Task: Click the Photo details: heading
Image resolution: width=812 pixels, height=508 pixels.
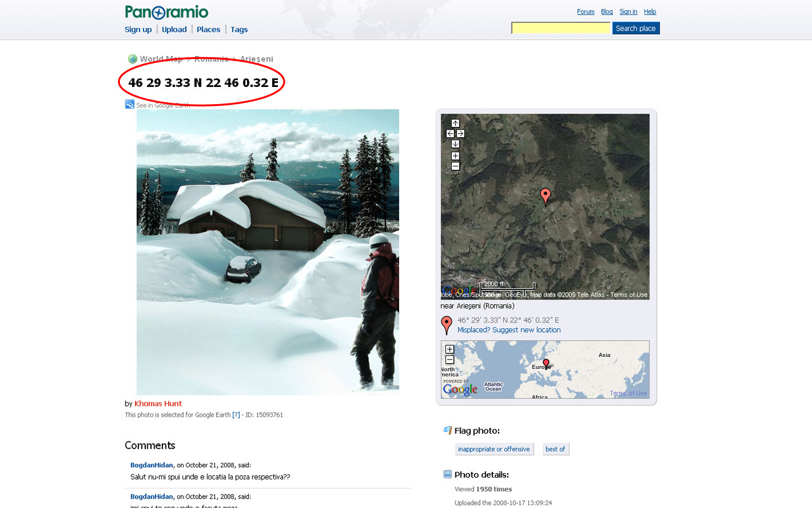Action: click(x=481, y=475)
